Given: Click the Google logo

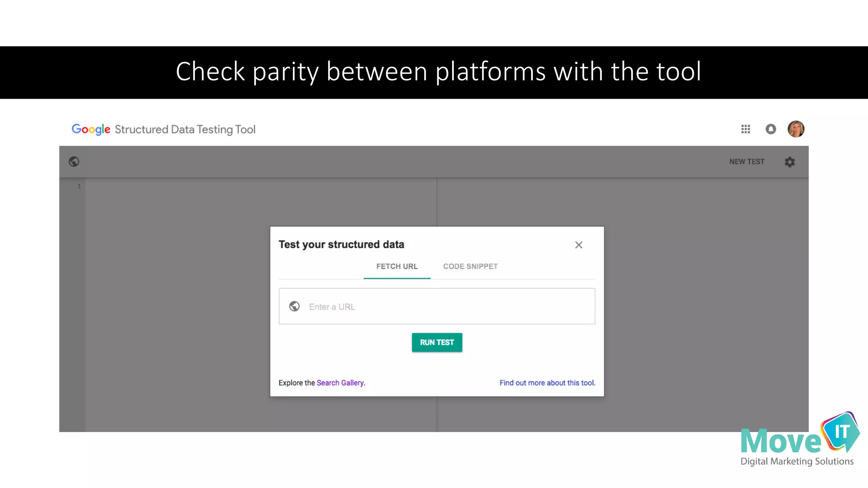Looking at the screenshot, I should [x=91, y=129].
